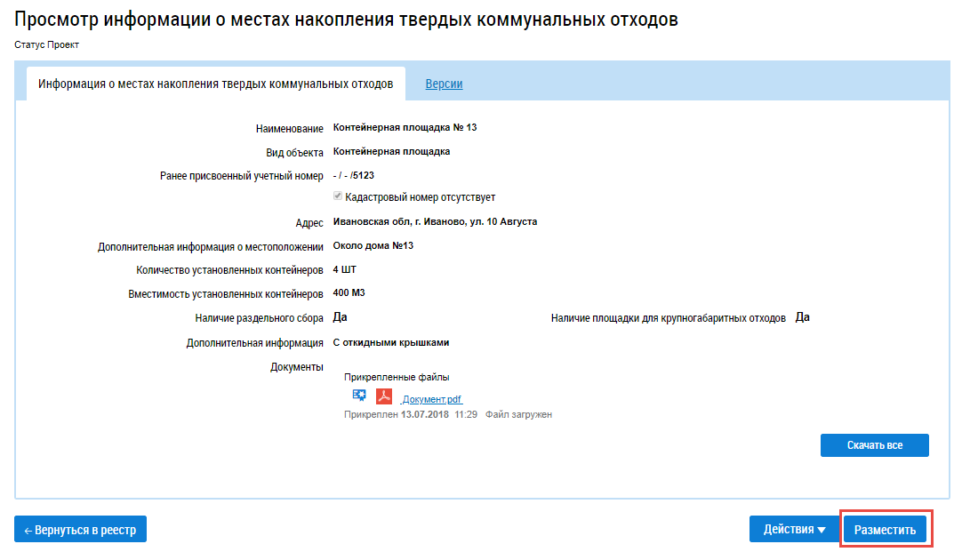
Task: Click the container count '4 ШТ'
Action: 344,269
